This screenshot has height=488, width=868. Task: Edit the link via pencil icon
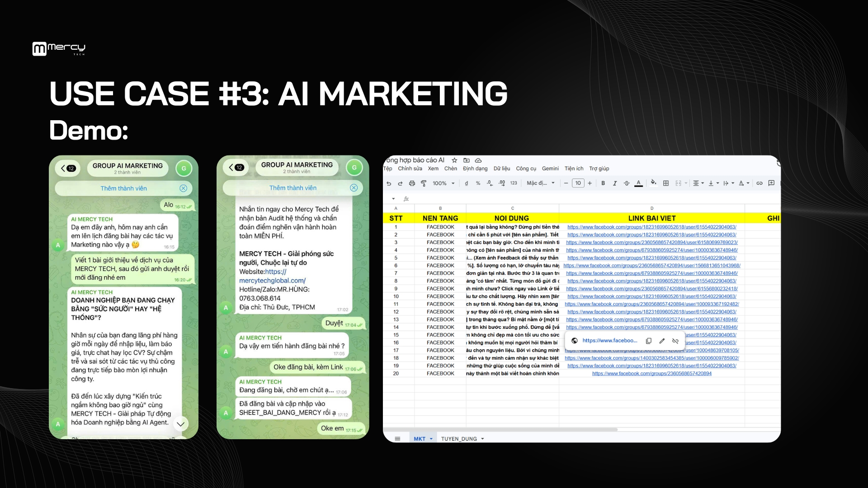(662, 341)
